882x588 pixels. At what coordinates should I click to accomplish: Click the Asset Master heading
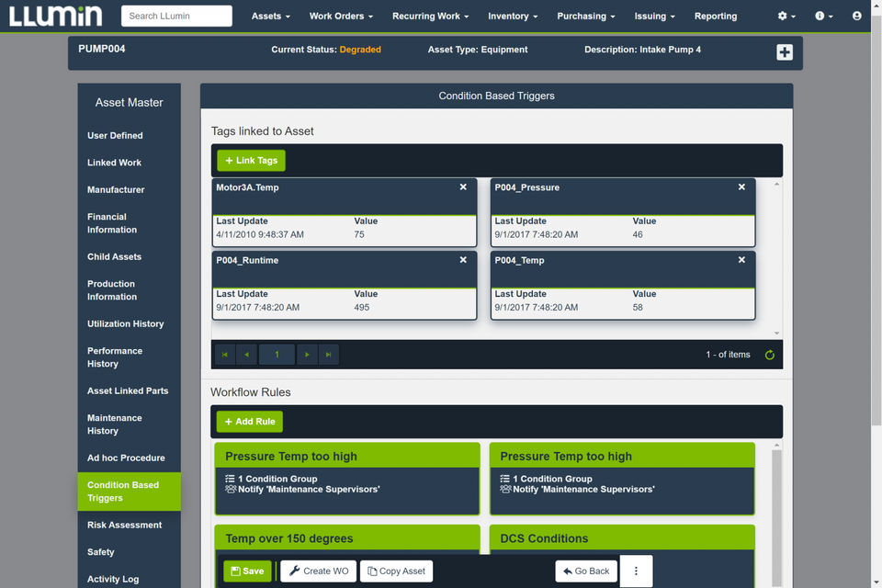click(129, 102)
